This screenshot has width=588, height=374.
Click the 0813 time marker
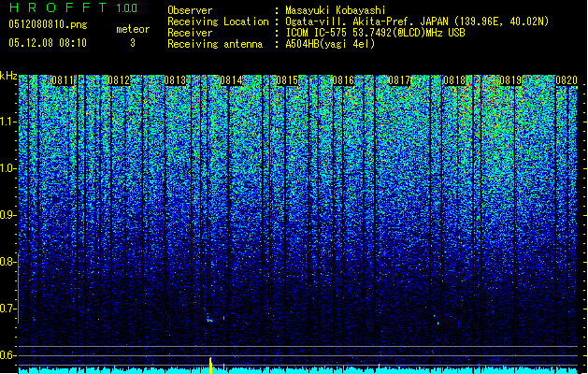[x=175, y=80]
